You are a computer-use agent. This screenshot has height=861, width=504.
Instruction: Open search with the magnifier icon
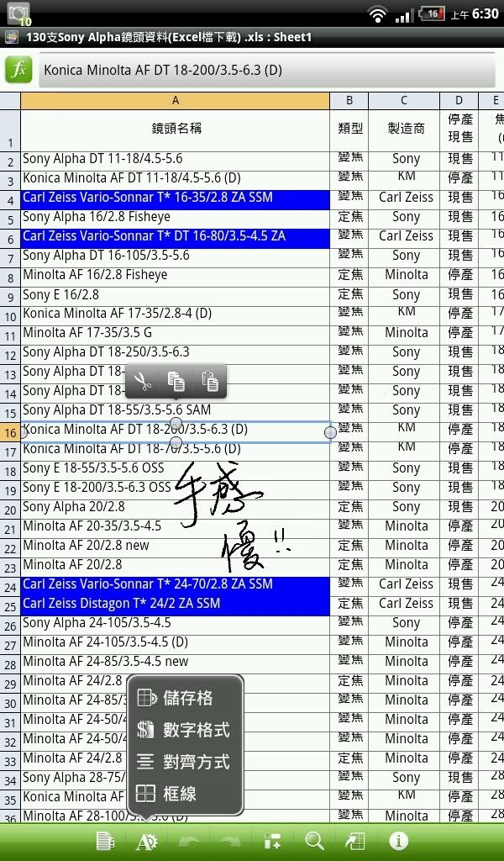pos(315,841)
